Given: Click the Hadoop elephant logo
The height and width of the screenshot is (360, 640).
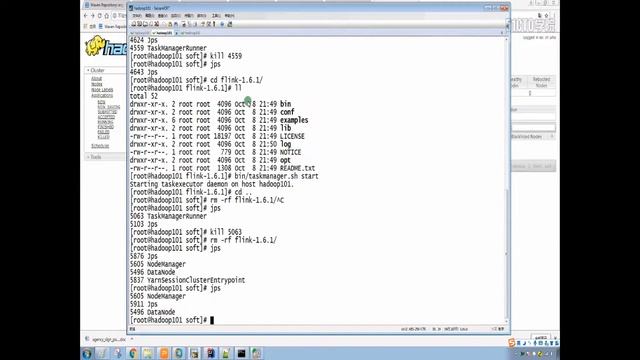Looking at the screenshot, I should [95, 46].
